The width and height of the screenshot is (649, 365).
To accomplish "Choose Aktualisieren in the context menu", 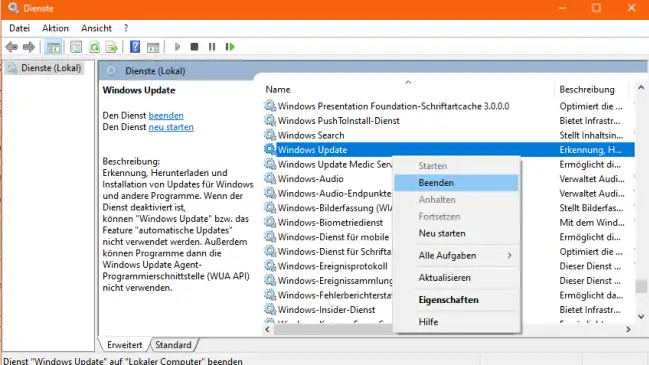I will pyautogui.click(x=456, y=278).
